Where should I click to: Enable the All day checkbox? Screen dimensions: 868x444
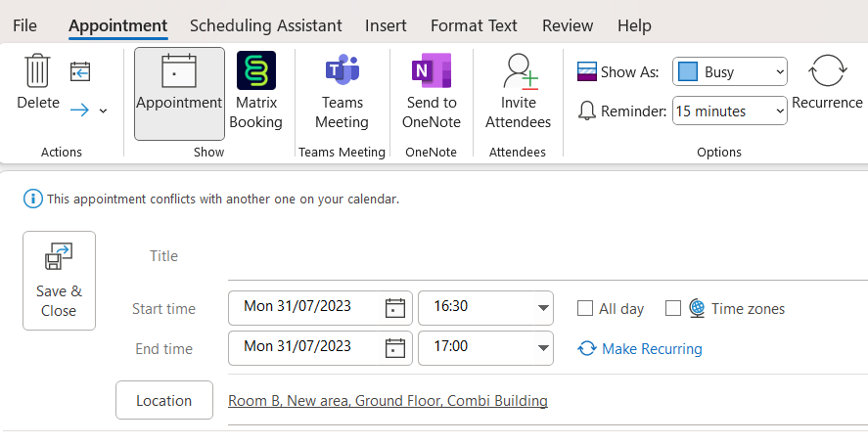coord(585,309)
